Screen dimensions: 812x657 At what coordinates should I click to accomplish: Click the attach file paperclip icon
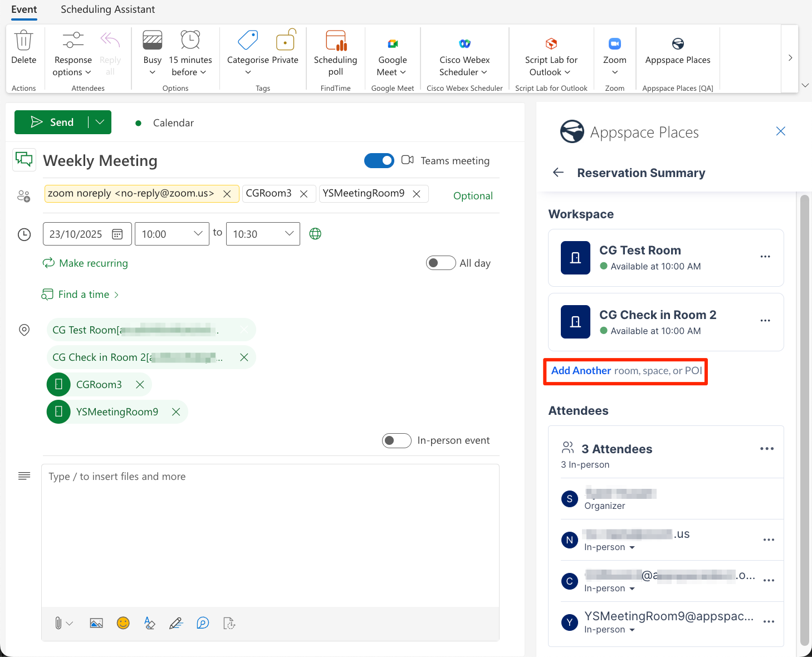[x=58, y=623]
